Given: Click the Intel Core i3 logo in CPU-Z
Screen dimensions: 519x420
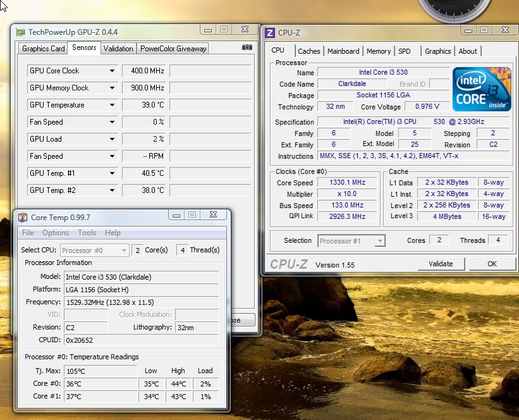Looking at the screenshot, I should tap(482, 89).
